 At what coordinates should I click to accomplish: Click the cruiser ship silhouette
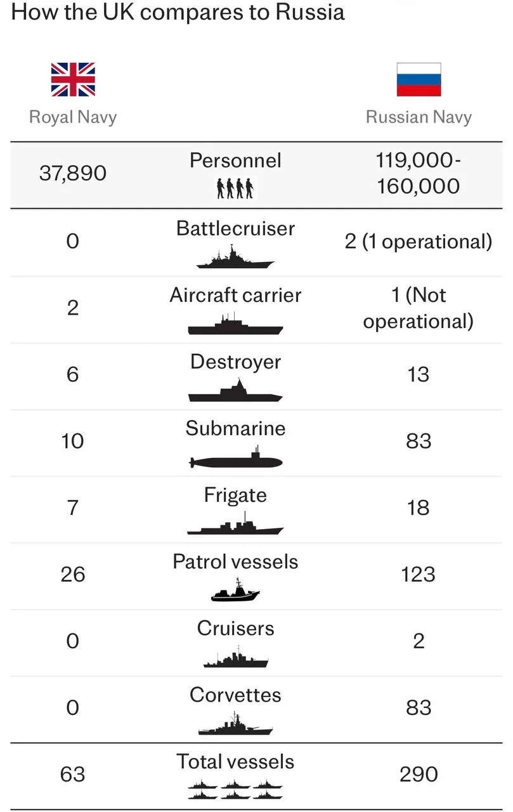click(235, 658)
